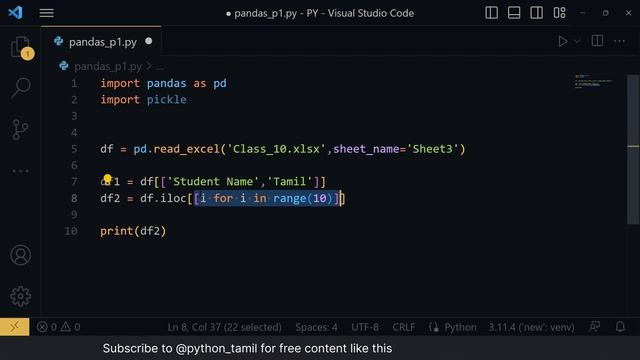Viewport: 640px width, 360px height.
Task: Open the Source Control view
Action: pos(20,129)
